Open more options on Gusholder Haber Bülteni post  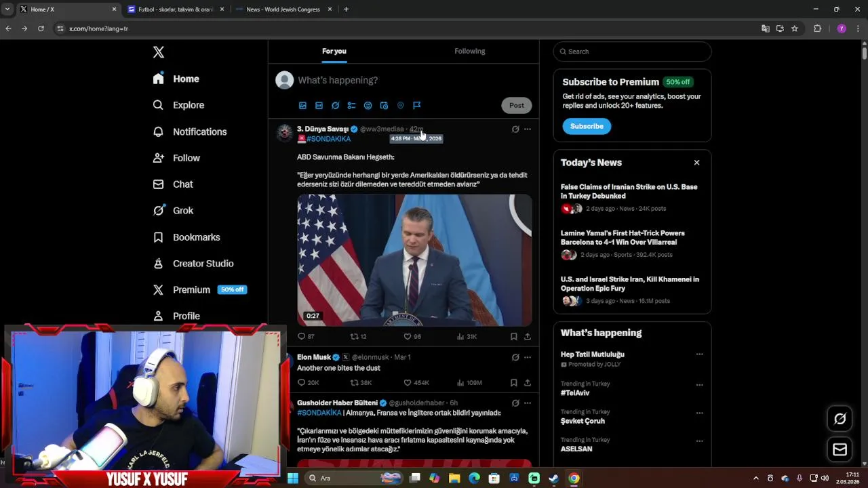[x=528, y=403]
